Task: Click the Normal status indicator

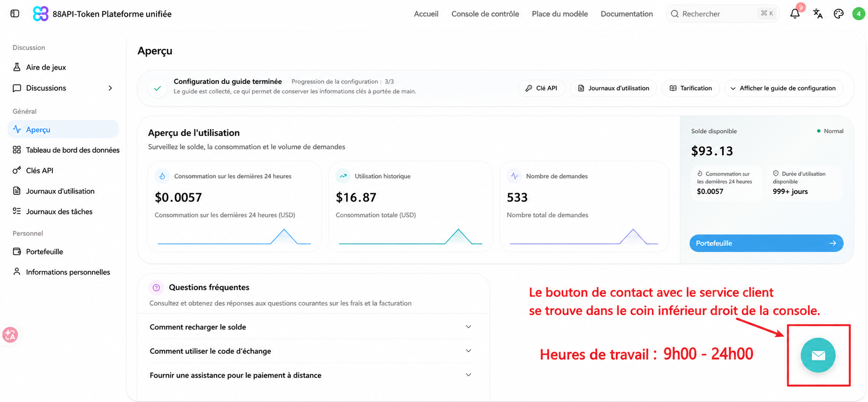Action: 830,131
